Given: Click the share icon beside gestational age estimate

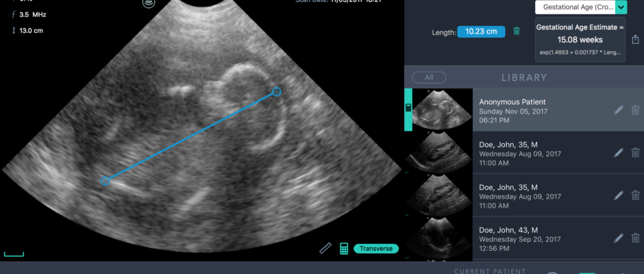Looking at the screenshot, I should coord(635,40).
